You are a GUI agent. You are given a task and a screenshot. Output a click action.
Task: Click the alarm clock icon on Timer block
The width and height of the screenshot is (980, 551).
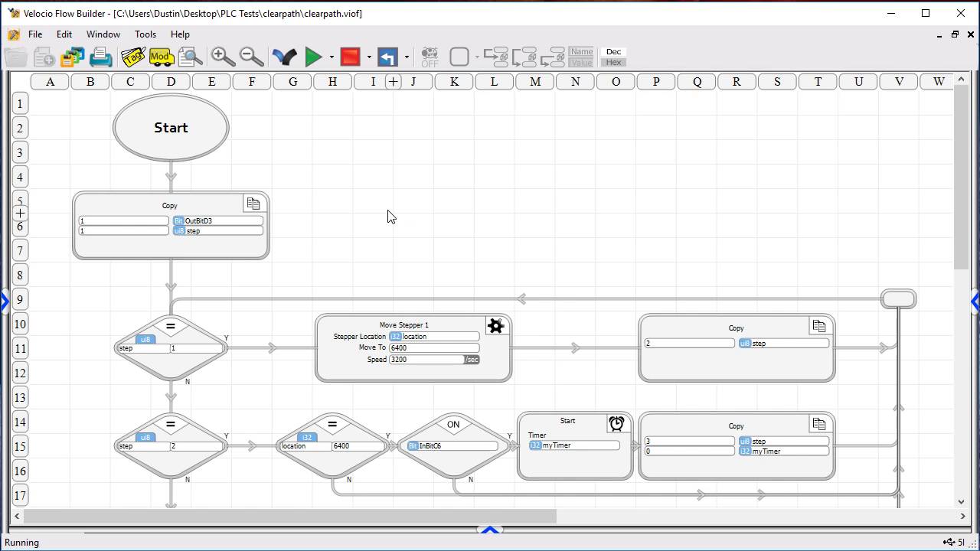tap(616, 423)
